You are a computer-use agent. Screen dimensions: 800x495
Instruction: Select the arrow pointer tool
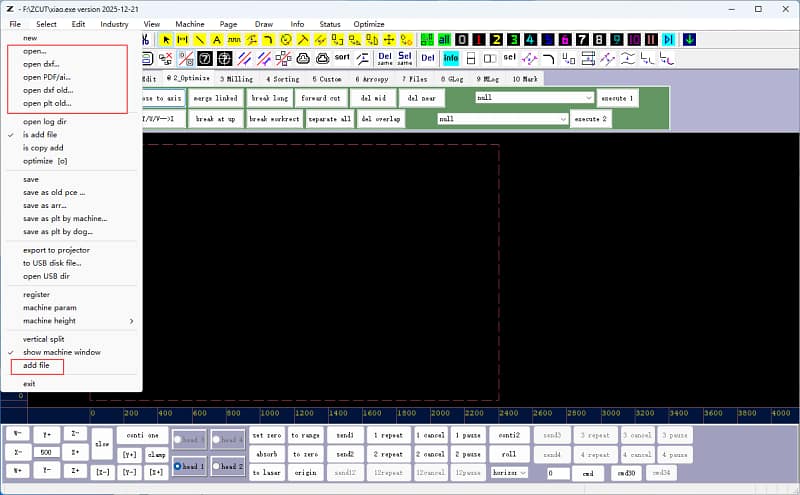(x=166, y=39)
